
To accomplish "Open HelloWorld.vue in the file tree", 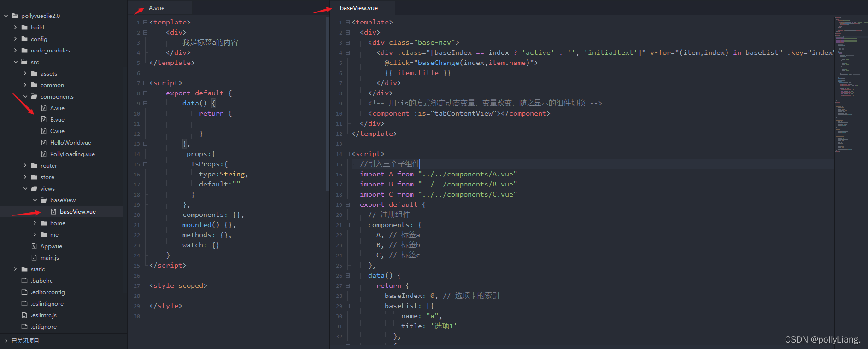I will point(70,142).
